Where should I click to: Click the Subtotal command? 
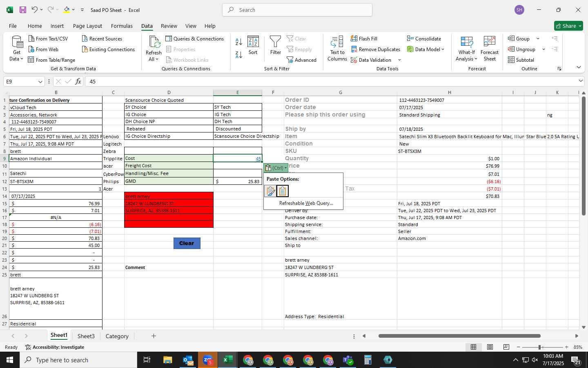coord(521,60)
